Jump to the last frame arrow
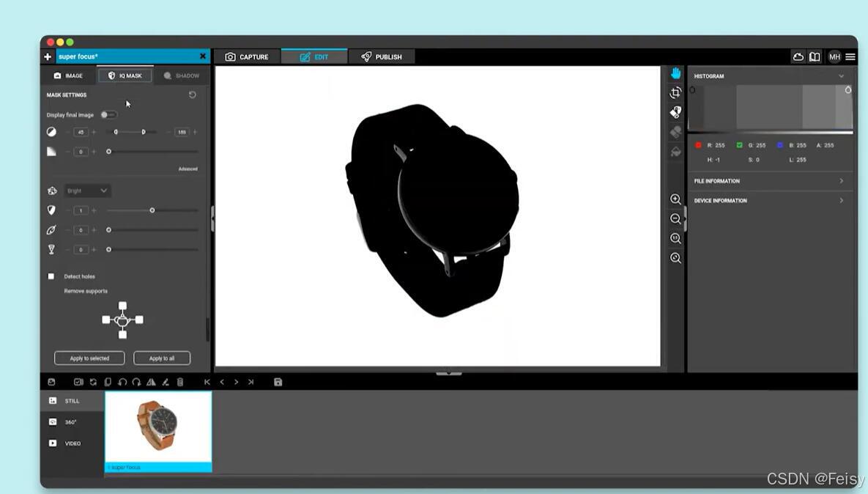The width and height of the screenshot is (868, 494). coord(251,382)
